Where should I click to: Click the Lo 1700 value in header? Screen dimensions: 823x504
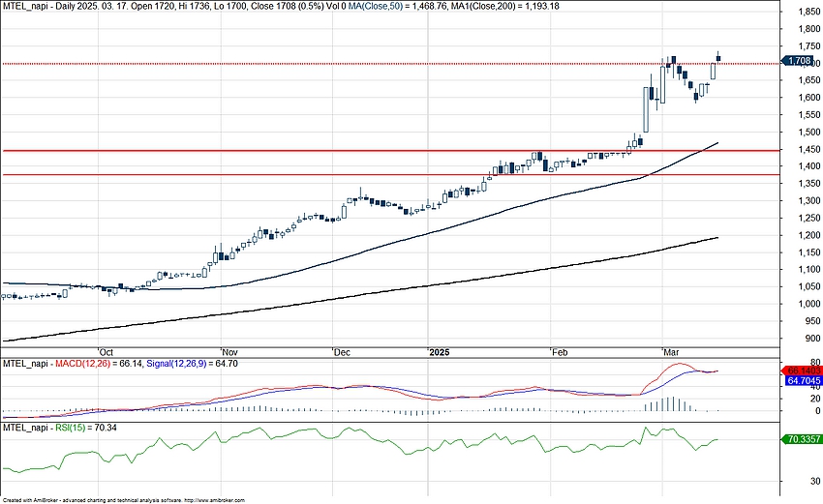(229, 7)
